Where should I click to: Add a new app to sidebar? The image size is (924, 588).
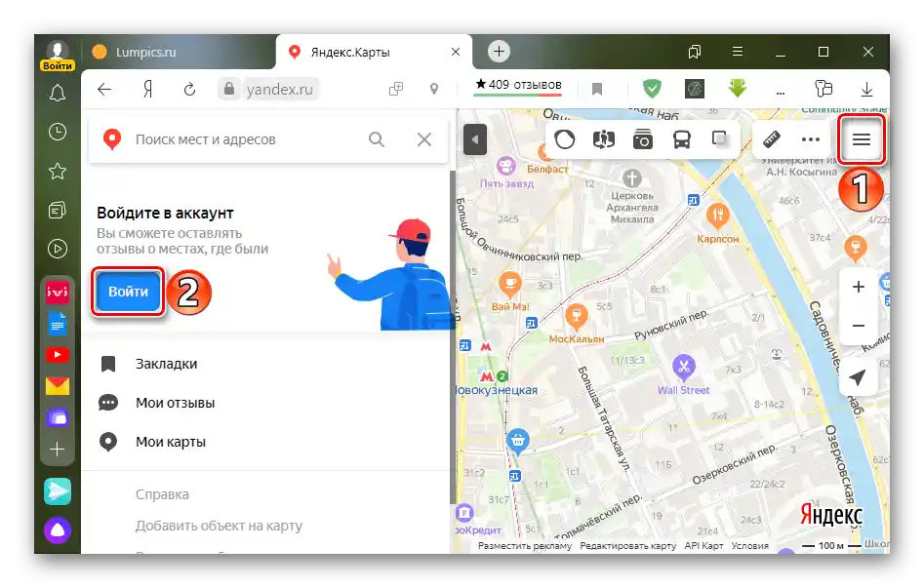58,450
